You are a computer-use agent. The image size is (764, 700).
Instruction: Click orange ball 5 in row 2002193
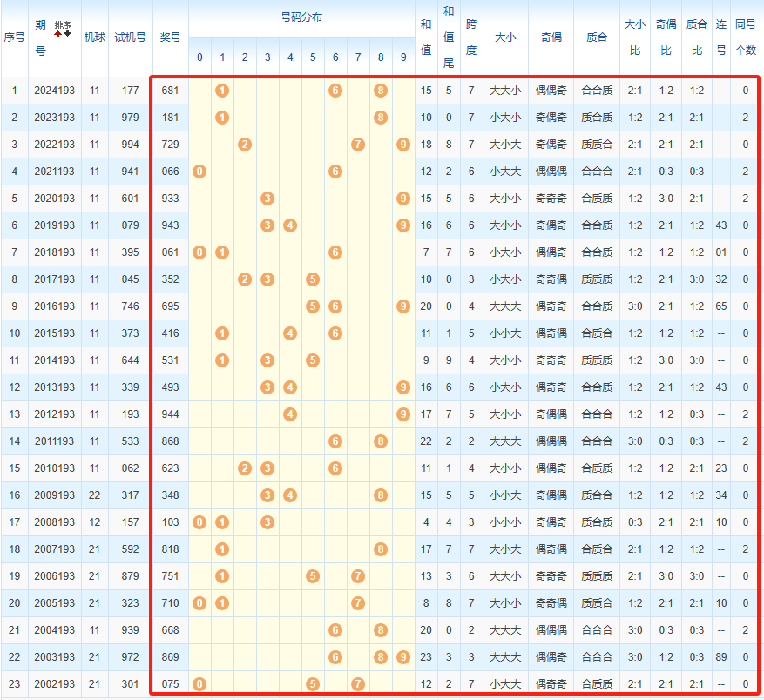(x=313, y=684)
